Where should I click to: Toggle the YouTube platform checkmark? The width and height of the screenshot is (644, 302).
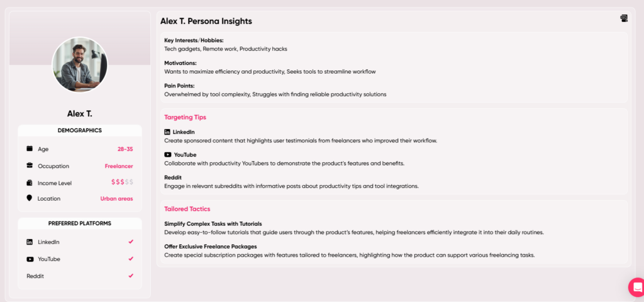(x=131, y=259)
